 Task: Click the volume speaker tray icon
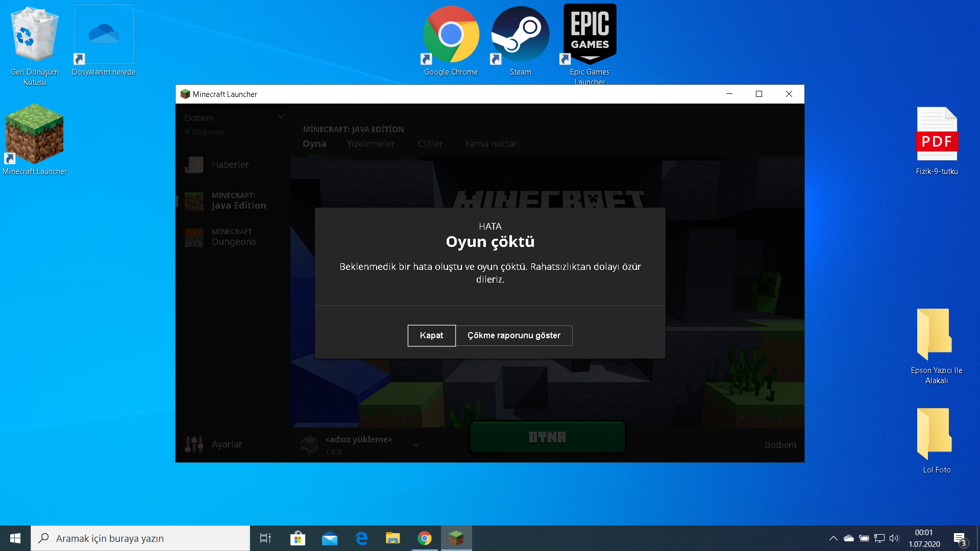[x=894, y=538]
